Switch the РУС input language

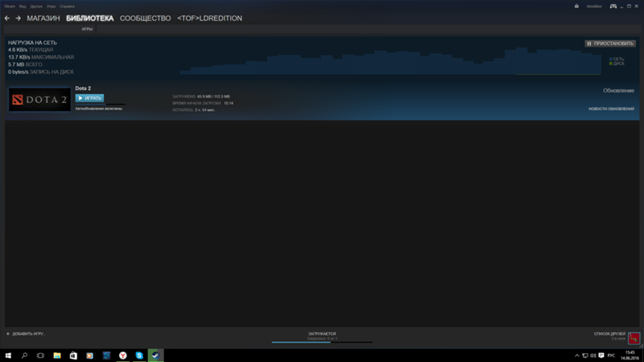611,356
